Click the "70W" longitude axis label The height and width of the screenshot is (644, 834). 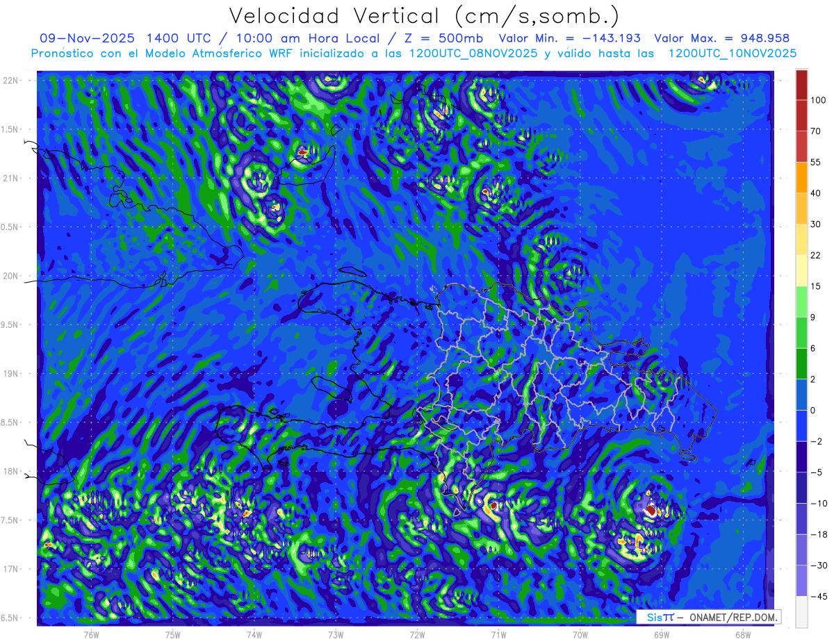(x=580, y=634)
